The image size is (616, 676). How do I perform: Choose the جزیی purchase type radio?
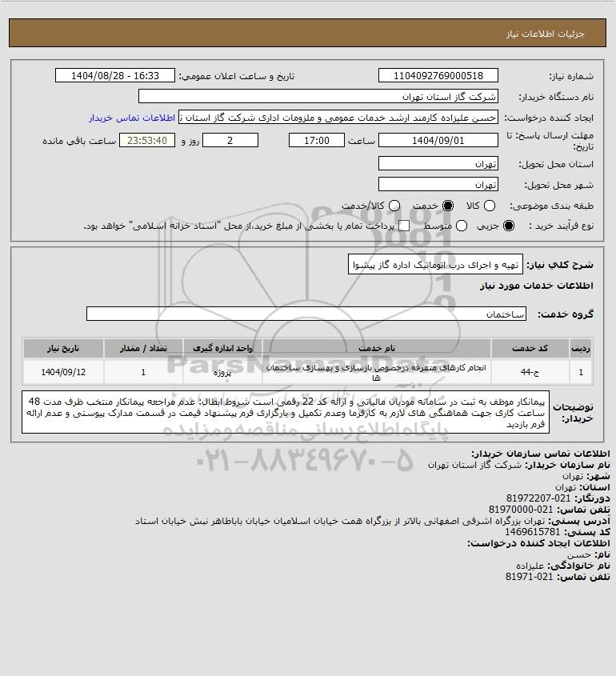pos(509,226)
